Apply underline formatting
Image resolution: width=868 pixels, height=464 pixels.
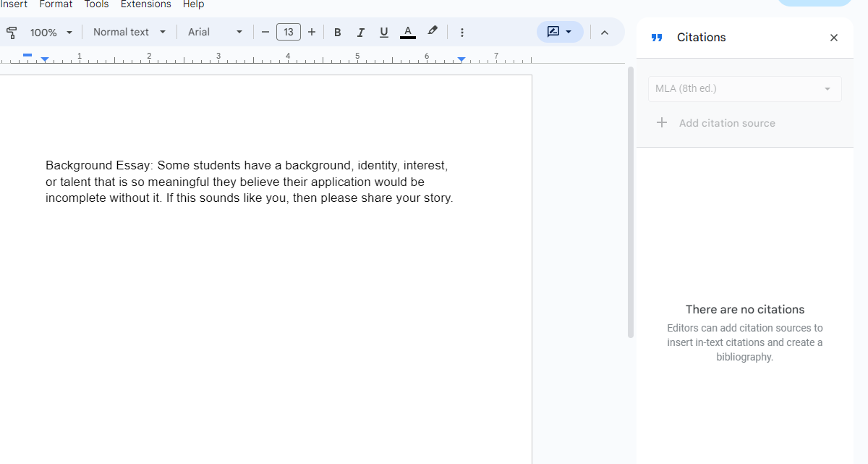click(383, 32)
